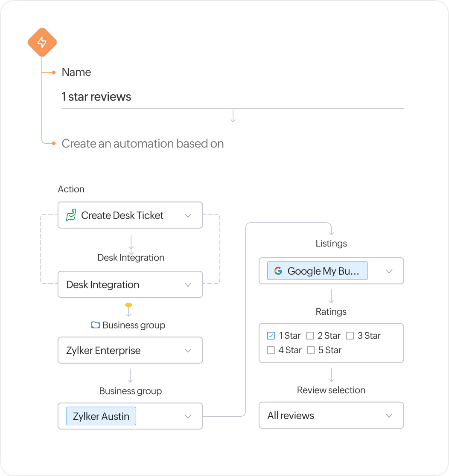Image resolution: width=449 pixels, height=476 pixels.
Task: Click the blue folder icon by Business group
Action: pos(96,325)
